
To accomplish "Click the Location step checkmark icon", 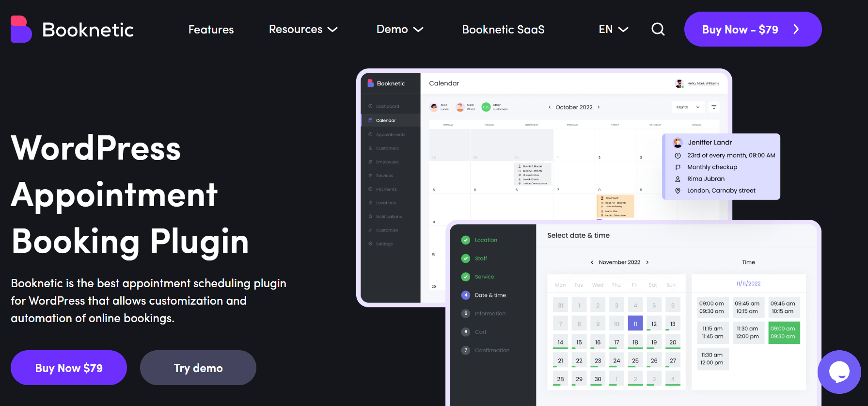I will pos(466,240).
